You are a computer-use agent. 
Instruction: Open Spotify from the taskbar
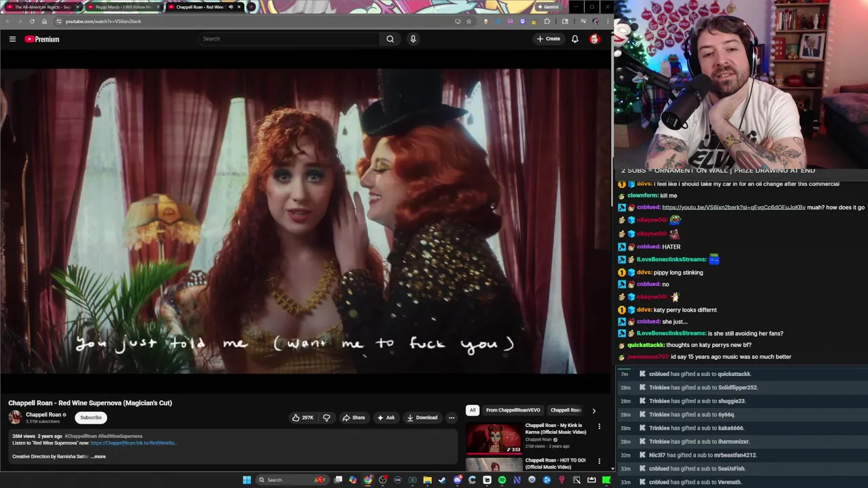pos(502,480)
